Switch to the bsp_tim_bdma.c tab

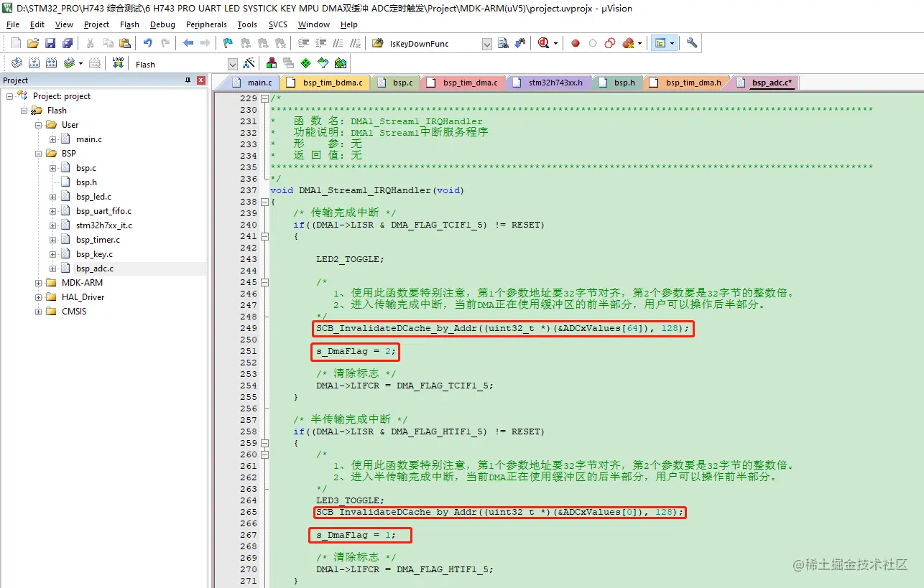(325, 83)
